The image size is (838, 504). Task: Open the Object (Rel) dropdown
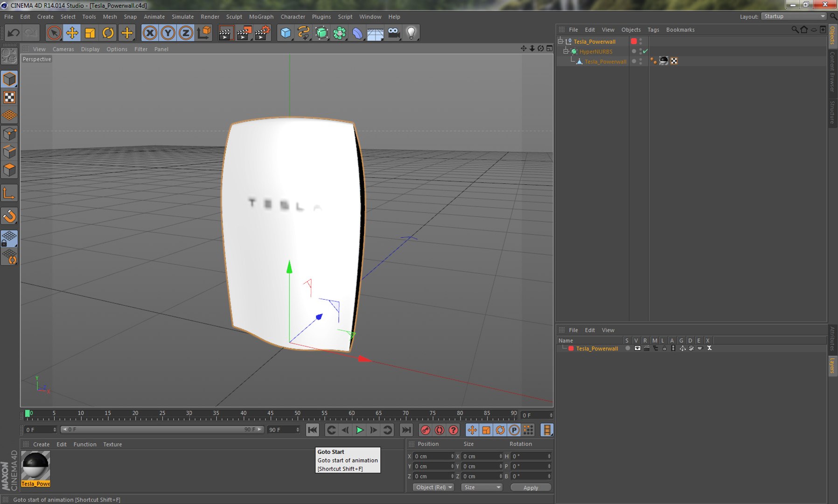coord(433,487)
